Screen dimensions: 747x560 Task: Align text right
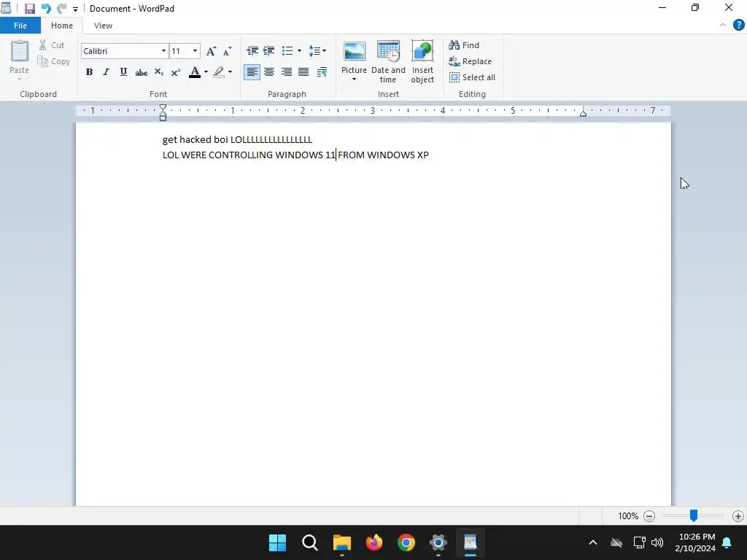[286, 72]
